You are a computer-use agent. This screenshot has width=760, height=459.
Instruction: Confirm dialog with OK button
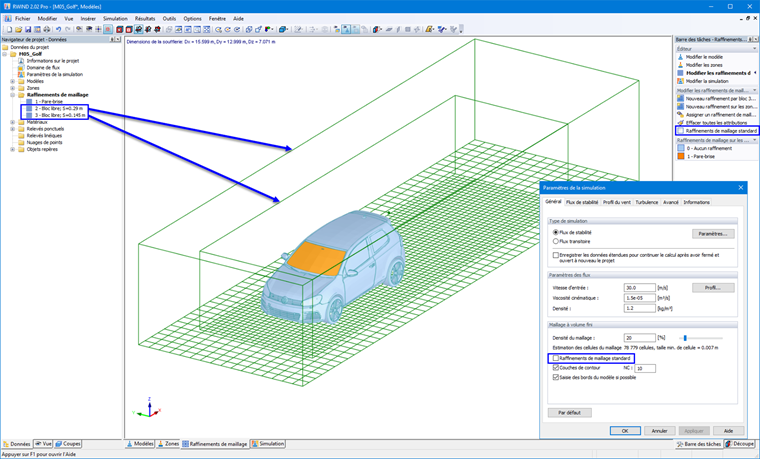pyautogui.click(x=625, y=430)
